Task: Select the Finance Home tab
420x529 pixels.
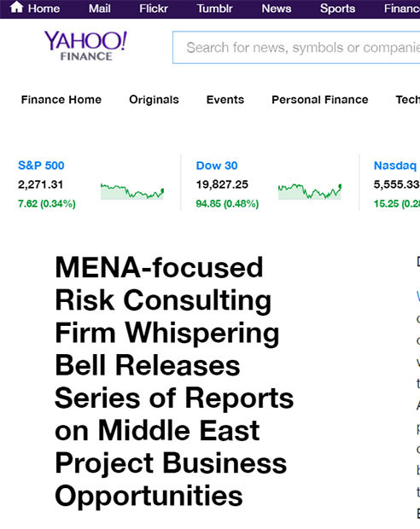Action: [61, 100]
